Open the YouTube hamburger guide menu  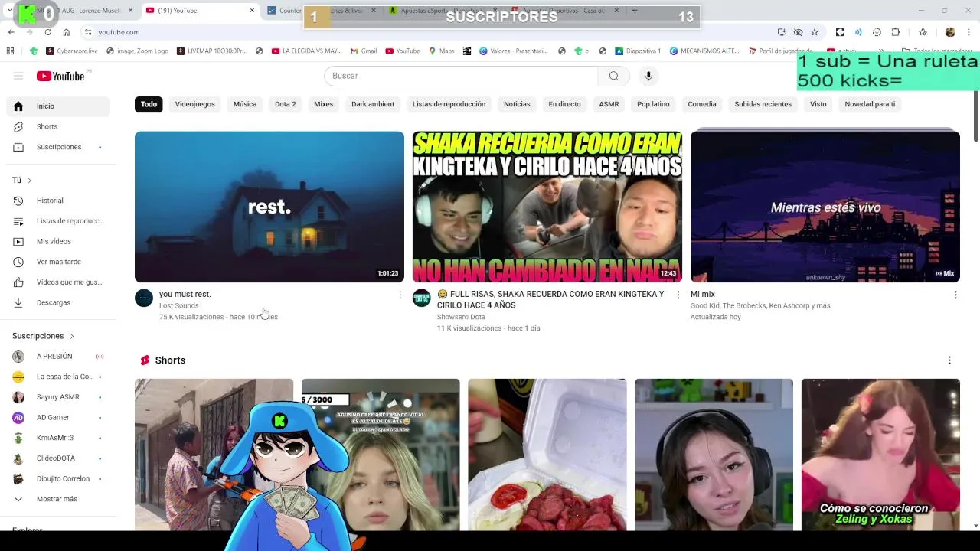pyautogui.click(x=18, y=76)
